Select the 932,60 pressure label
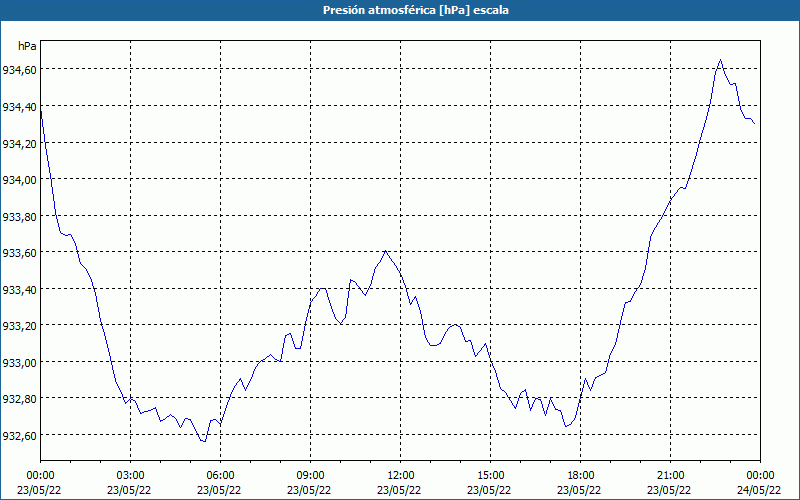This screenshot has height=500, width=800. coord(19,435)
